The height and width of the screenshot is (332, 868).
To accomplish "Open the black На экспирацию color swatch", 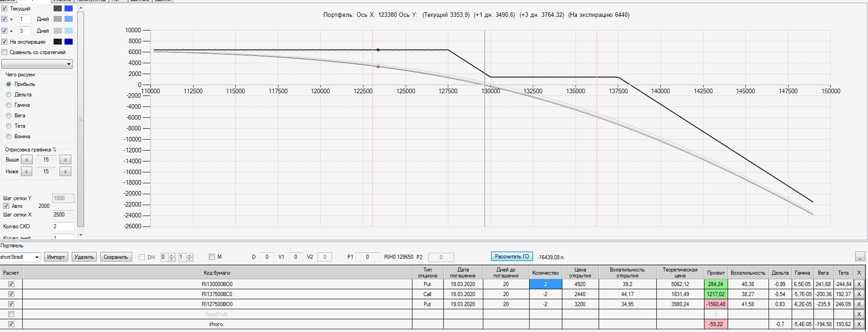I will point(58,42).
